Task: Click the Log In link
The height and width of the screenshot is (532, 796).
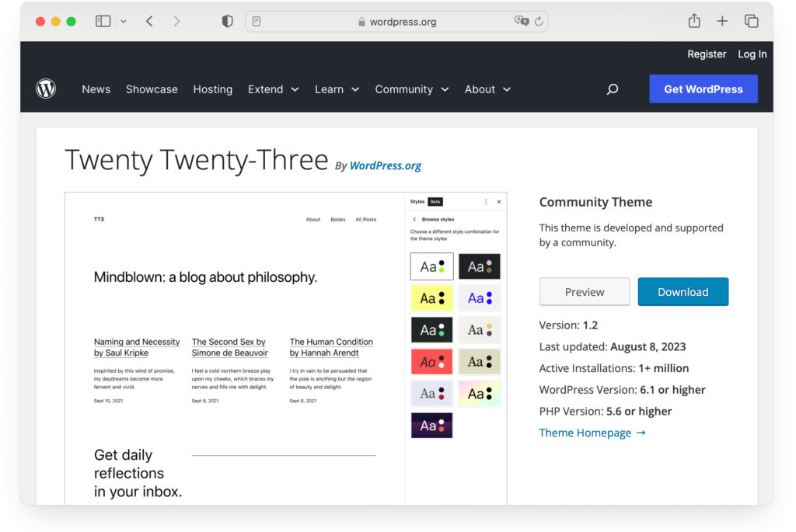Action: point(752,54)
